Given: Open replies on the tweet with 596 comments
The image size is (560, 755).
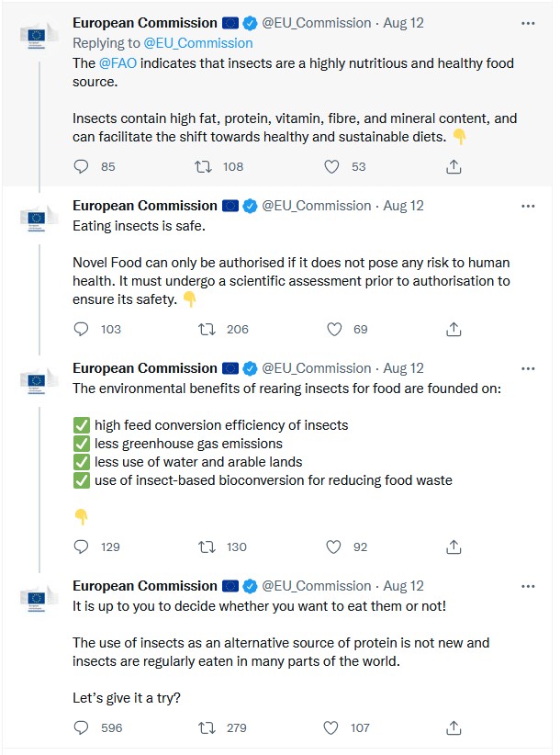Looking at the screenshot, I should (81, 727).
